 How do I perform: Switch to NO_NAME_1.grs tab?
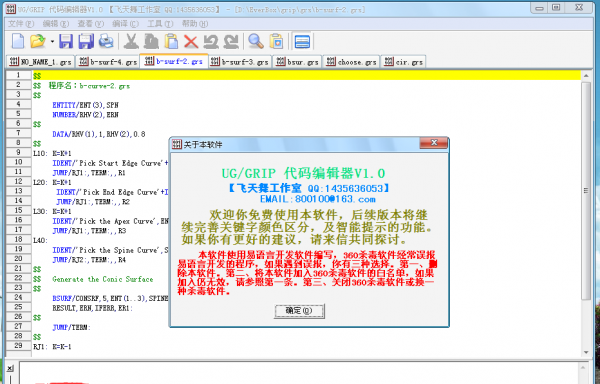[41, 62]
